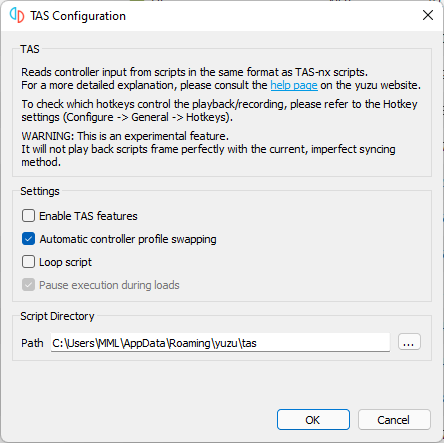Click the Script Directory group heading
Screen dimensions: 444x443
click(x=57, y=316)
